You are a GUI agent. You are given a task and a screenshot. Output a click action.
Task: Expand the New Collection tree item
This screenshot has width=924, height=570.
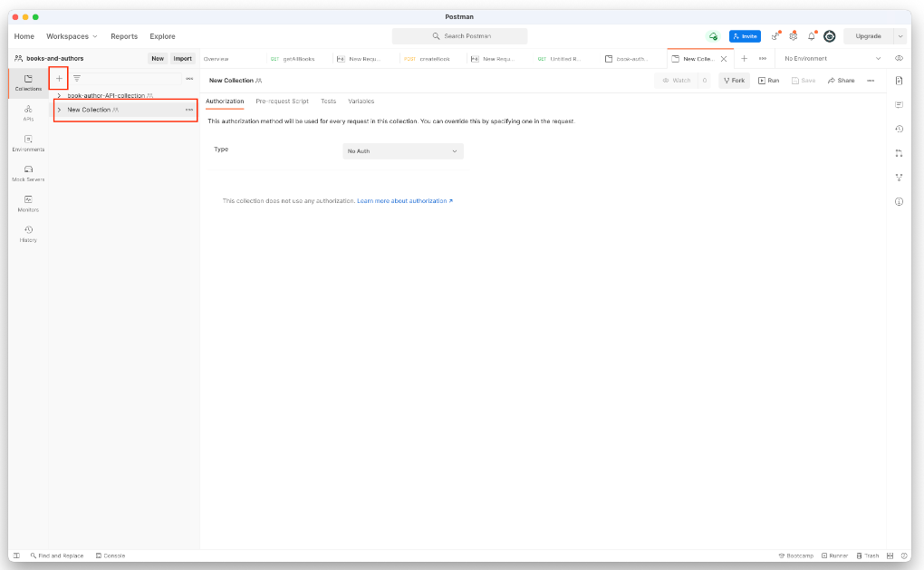coord(59,110)
